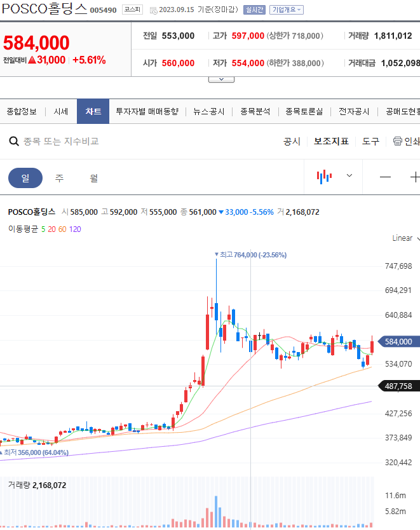The image size is (420, 530).
Task: Click the 거래량 2,168,072 volume label
Action: [37, 486]
